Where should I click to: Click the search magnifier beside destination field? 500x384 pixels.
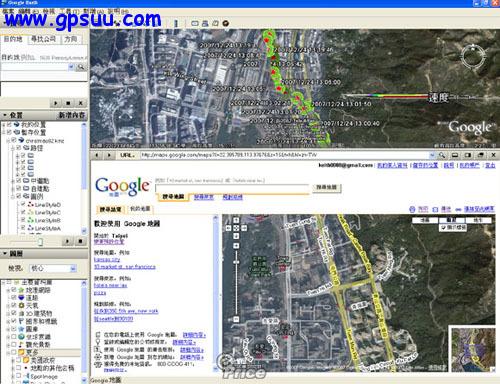click(x=81, y=67)
